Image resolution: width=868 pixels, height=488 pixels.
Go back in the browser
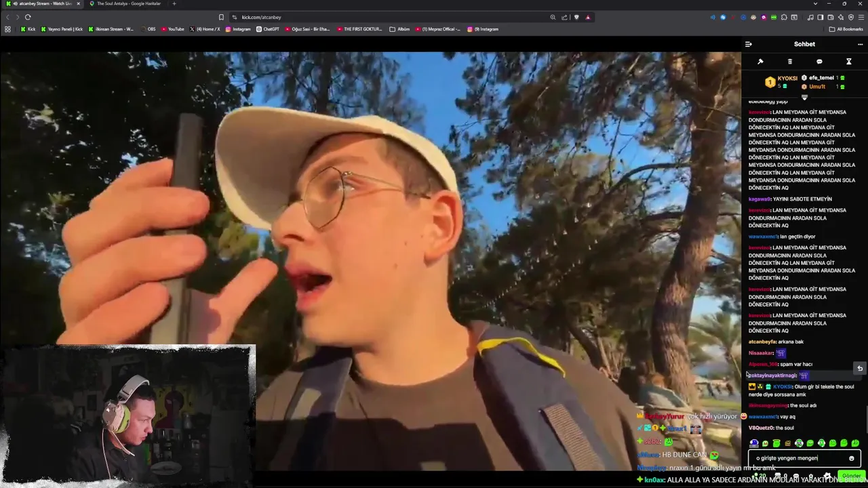pyautogui.click(x=7, y=17)
